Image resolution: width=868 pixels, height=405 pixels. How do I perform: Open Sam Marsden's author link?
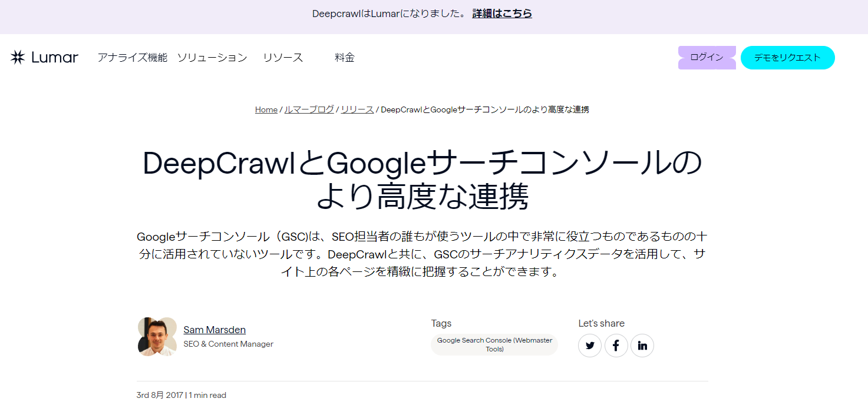214,330
